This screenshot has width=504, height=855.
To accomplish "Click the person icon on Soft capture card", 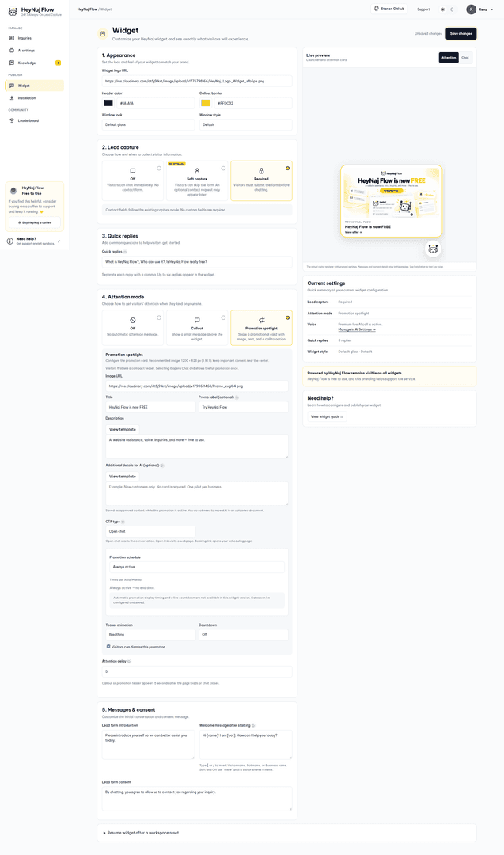I will [x=197, y=171].
